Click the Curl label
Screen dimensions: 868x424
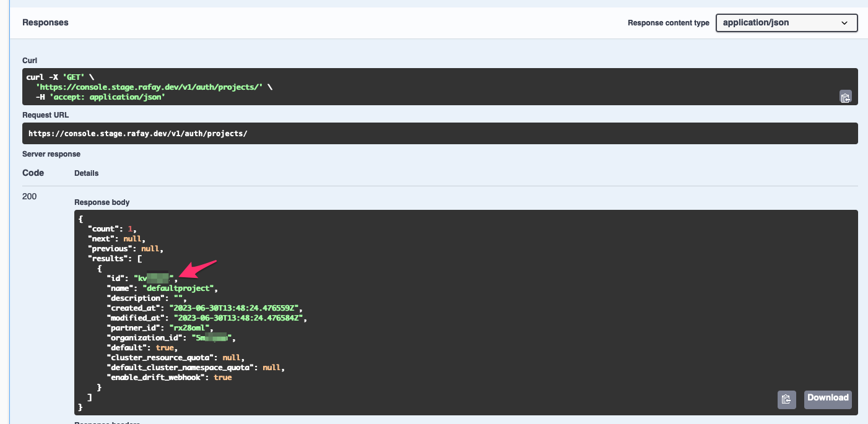click(x=30, y=61)
